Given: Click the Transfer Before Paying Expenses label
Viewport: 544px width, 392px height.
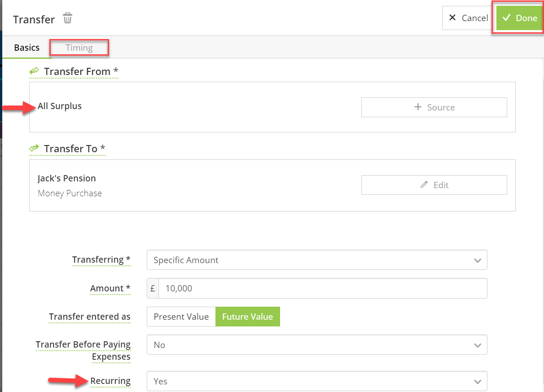Looking at the screenshot, I should pyautogui.click(x=83, y=351).
